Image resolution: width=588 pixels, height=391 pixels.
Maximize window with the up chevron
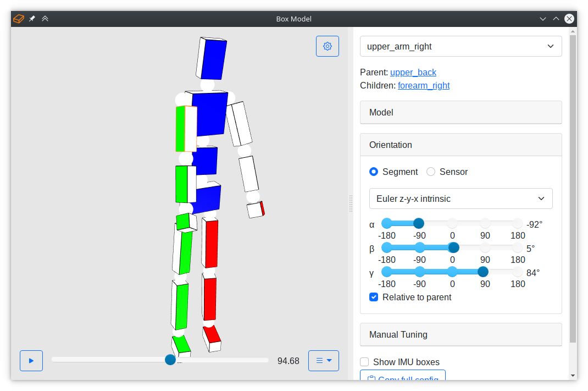click(x=556, y=19)
